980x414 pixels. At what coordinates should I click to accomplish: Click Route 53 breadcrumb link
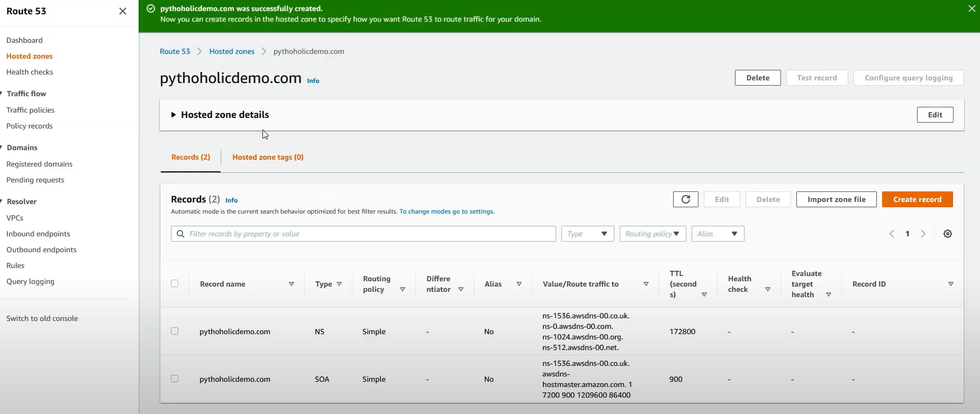(175, 51)
